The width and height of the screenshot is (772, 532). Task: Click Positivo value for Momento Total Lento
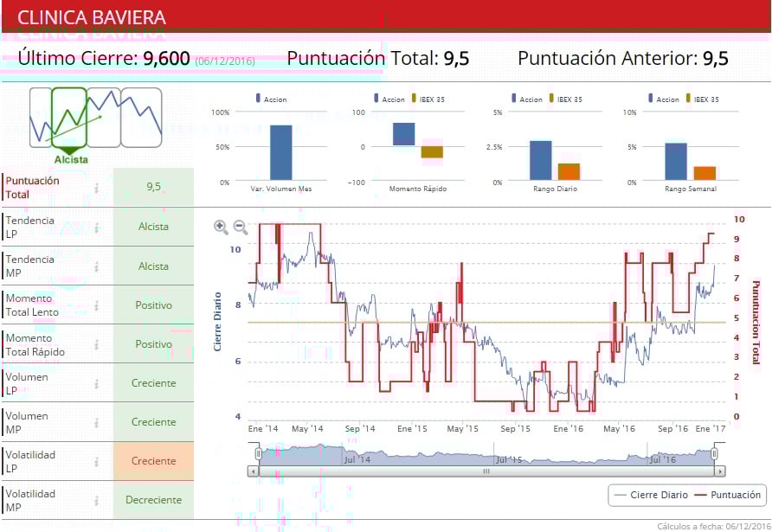point(153,305)
